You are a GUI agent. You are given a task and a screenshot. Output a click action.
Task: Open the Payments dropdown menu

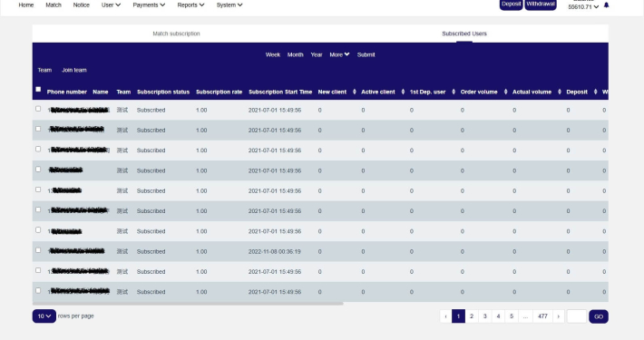pos(149,5)
